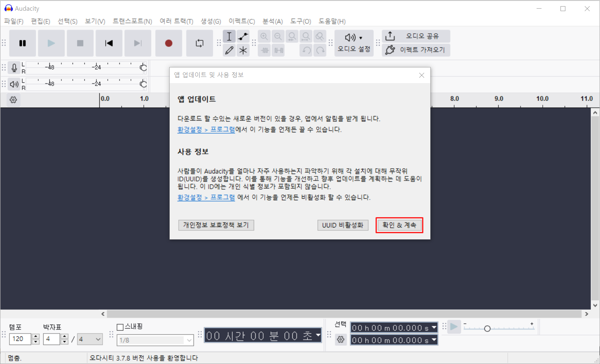This screenshot has height=364, width=600.
Task: Click Trim audio outside selection icon
Action: (x=264, y=51)
